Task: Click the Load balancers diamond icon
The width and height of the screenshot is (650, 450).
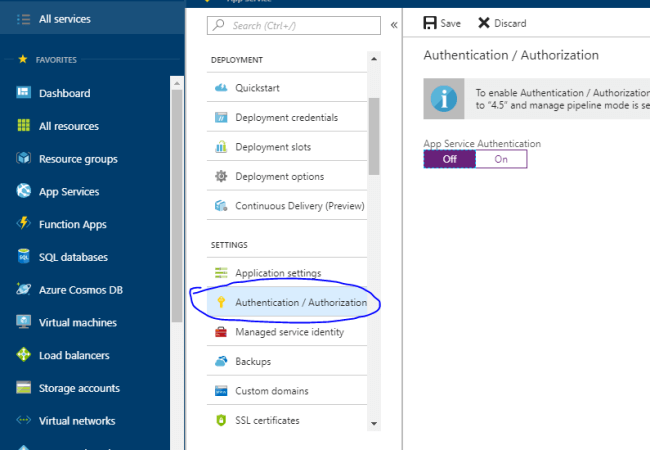Action: [23, 354]
